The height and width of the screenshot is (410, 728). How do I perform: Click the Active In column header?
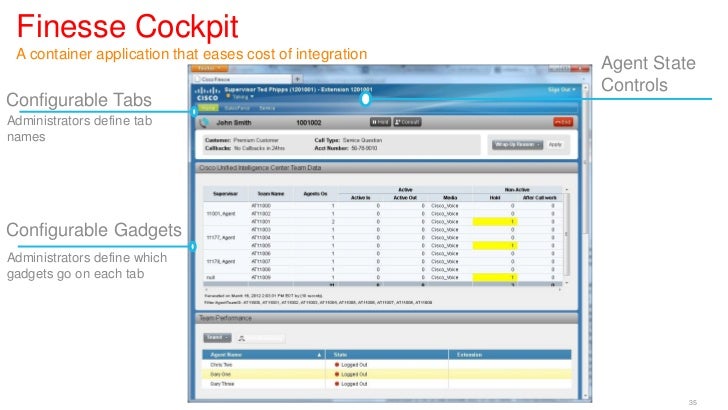click(x=360, y=198)
